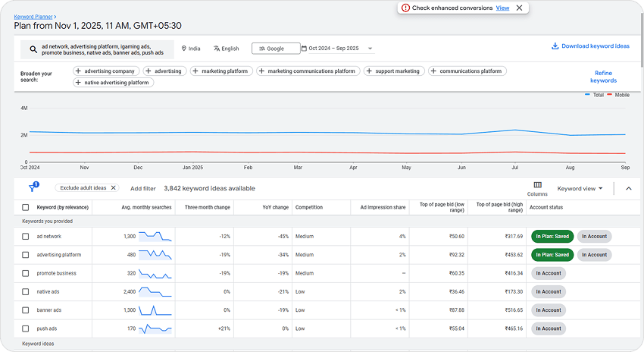Toggle the red Mobile legend swatch
The height and width of the screenshot is (352, 644).
[x=609, y=95]
